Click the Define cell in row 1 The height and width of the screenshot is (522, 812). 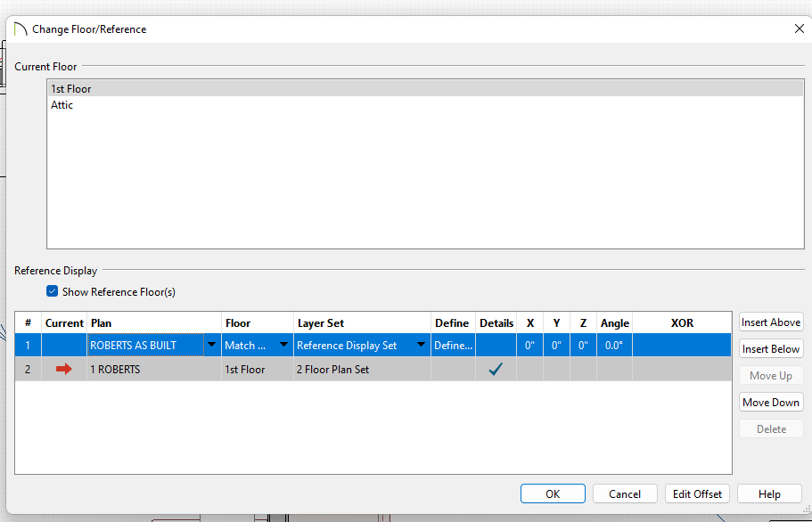tap(453, 346)
